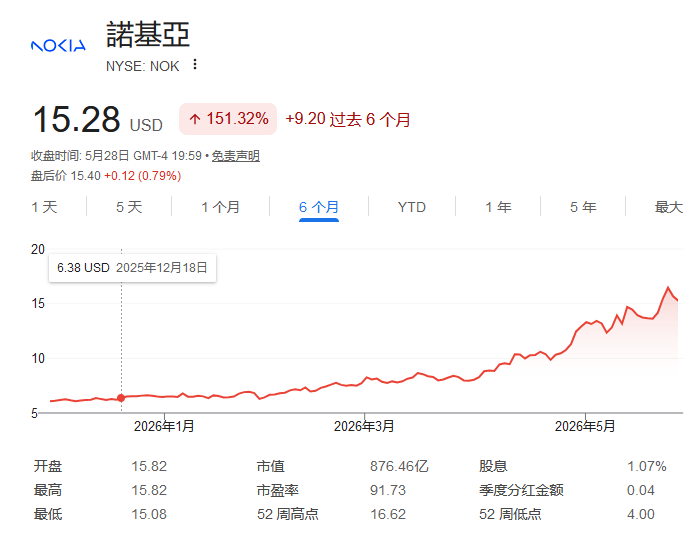Screen dimensions: 697x544
Task: Click the 市值 value 876.46亿
Action: pos(399,466)
